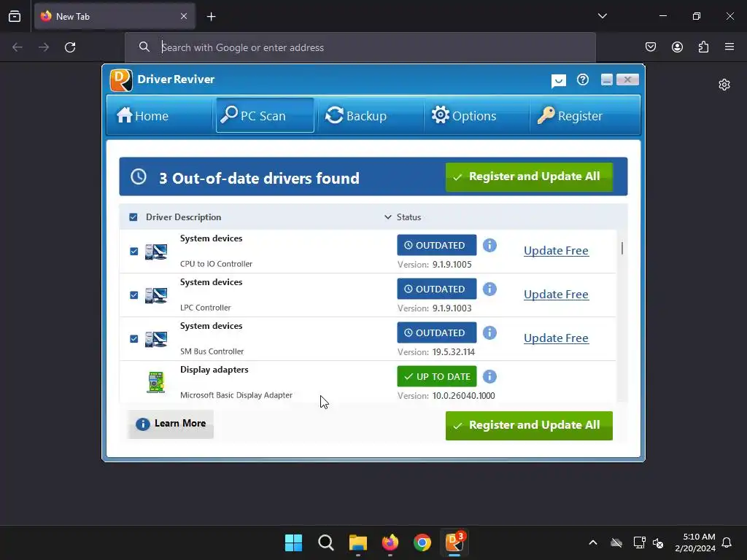The width and height of the screenshot is (747, 560).
Task: Close the Driver Reviver window
Action: (x=627, y=79)
